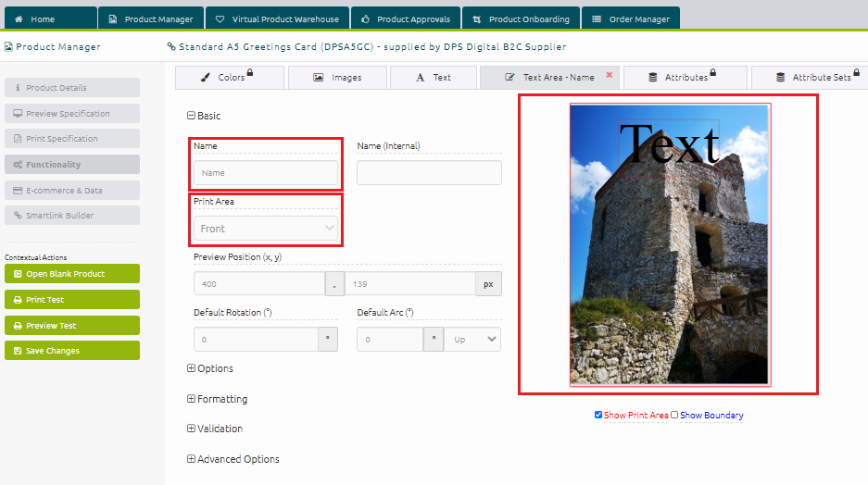
Task: Click the lock icon on Attributes tab
Action: coord(713,72)
